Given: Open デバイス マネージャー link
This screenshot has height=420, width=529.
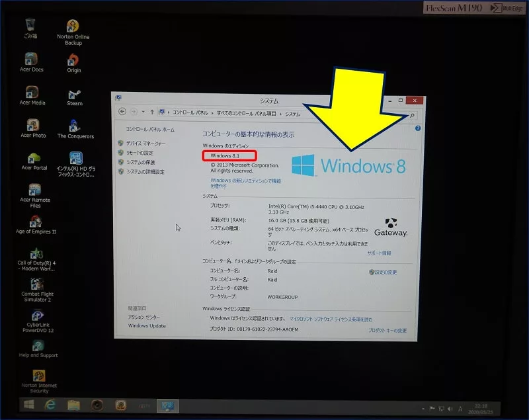Looking at the screenshot, I should click(145, 143).
